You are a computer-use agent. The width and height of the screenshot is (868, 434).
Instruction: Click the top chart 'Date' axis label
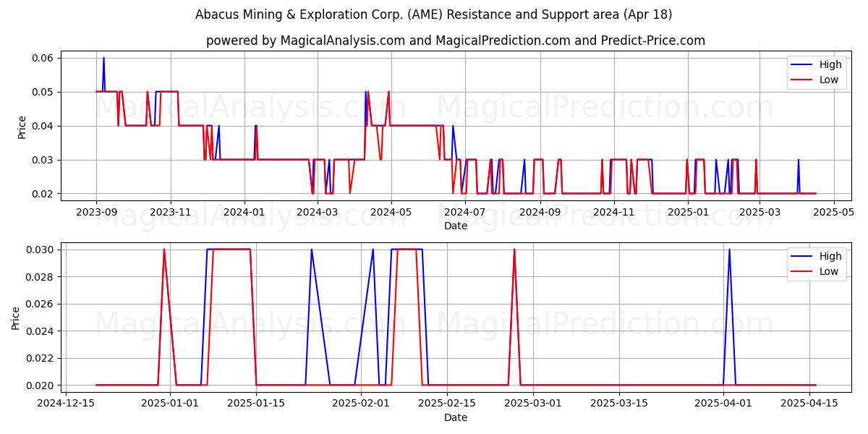coord(456,226)
